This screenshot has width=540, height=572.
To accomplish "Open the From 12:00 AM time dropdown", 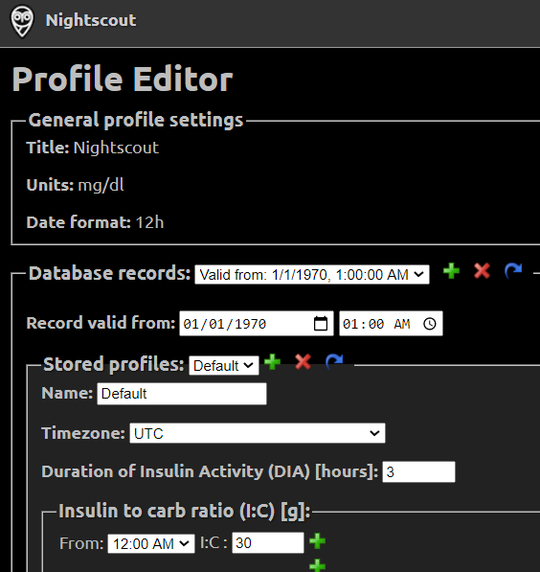I will pos(151,544).
